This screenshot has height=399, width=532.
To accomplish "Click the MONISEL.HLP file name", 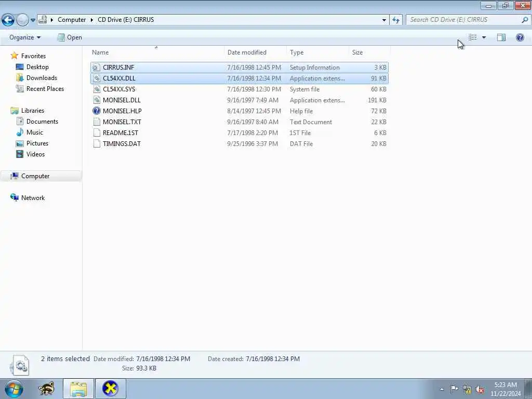I will (x=122, y=111).
